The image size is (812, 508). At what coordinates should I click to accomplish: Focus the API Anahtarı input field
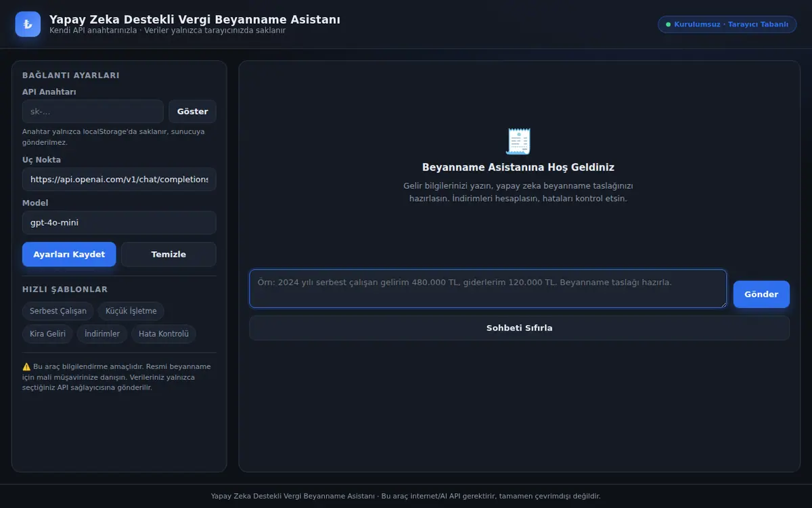click(93, 112)
